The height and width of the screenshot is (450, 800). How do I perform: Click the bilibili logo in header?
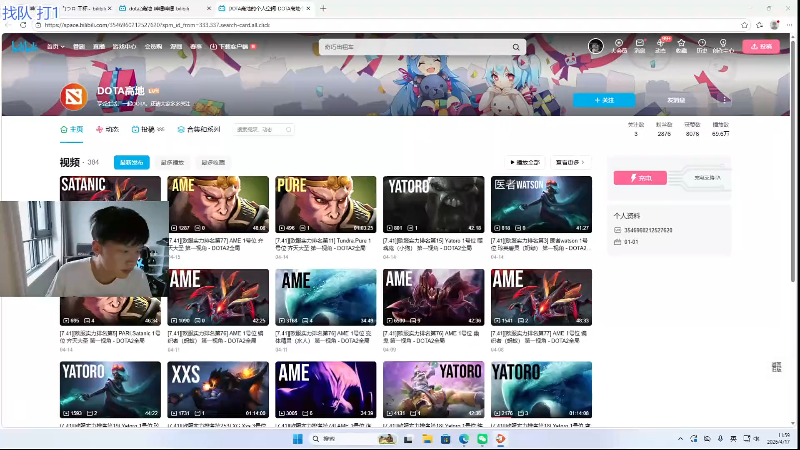point(24,46)
